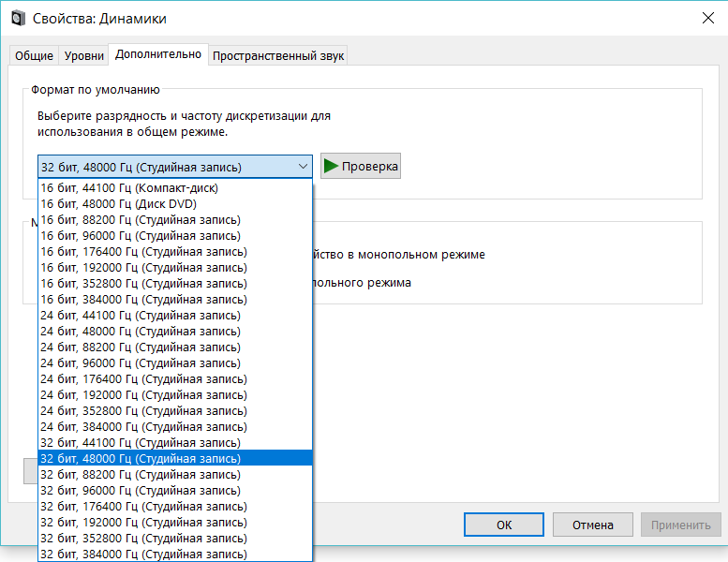Select 32 бит, 176400 Гц format
Viewport: 728px width, 562px height.
175,507
